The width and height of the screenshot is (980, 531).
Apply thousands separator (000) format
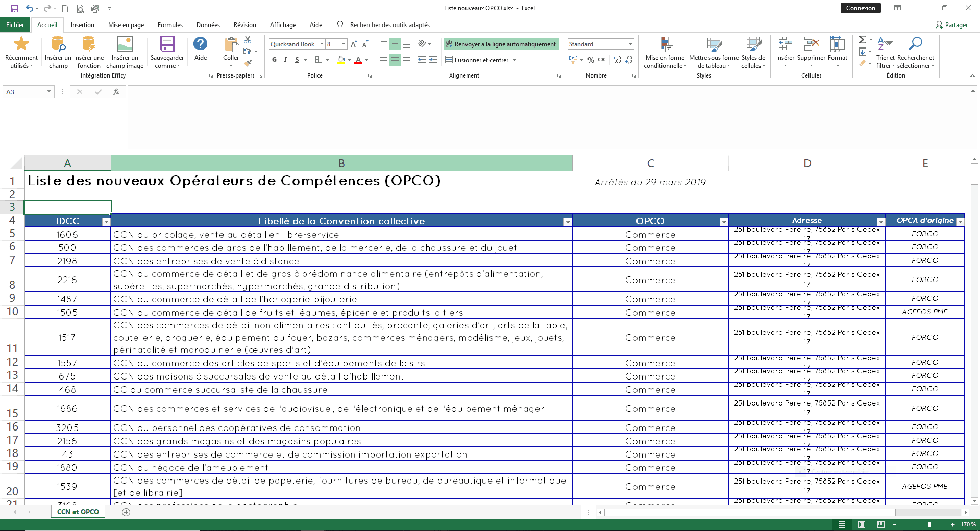tap(602, 60)
